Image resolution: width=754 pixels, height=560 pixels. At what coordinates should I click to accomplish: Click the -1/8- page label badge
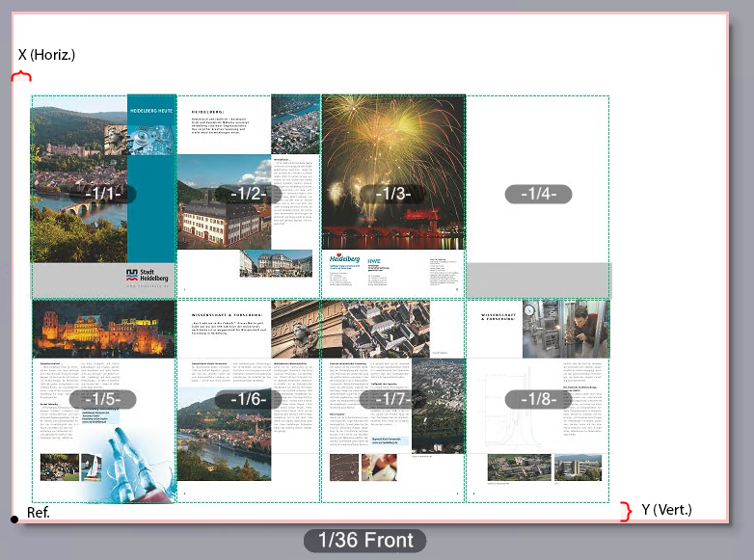(539, 399)
